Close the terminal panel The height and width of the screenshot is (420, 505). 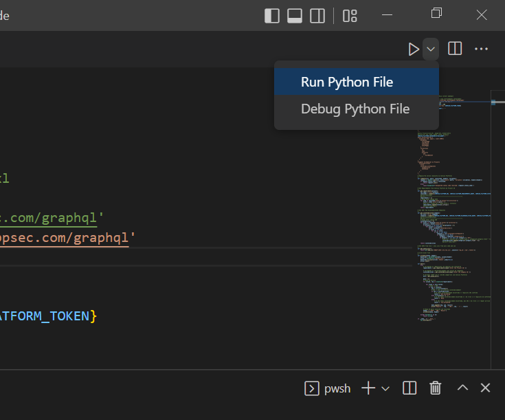(x=485, y=388)
